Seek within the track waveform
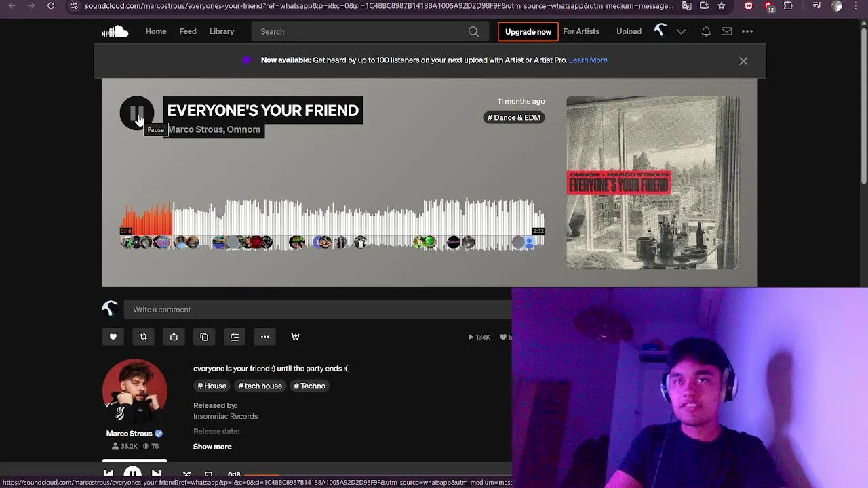Screen dimensions: 868x488 point(332,225)
